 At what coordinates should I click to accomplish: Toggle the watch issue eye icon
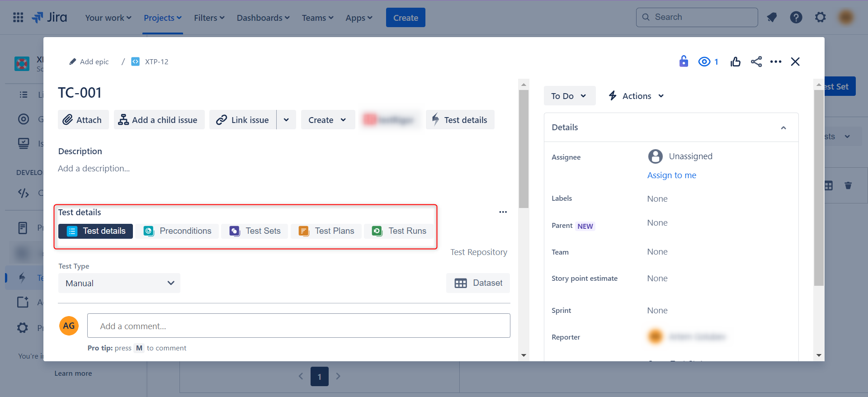tap(704, 62)
